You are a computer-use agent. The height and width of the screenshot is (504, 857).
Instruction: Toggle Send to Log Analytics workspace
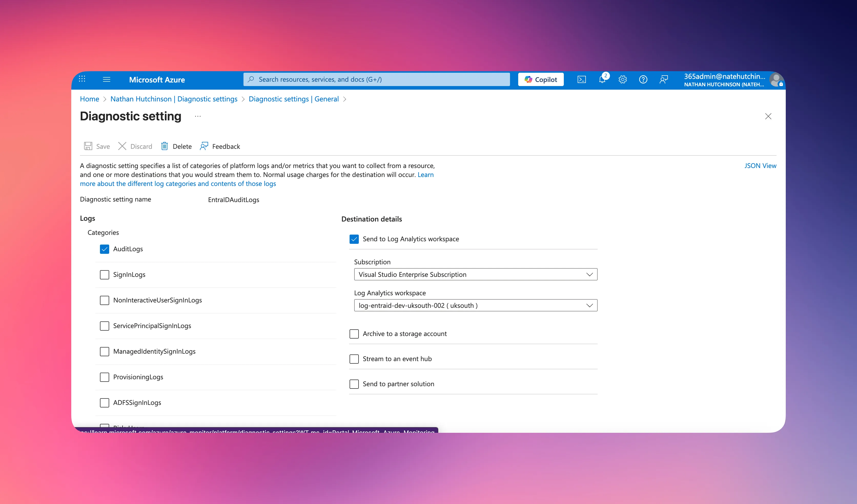[354, 239]
